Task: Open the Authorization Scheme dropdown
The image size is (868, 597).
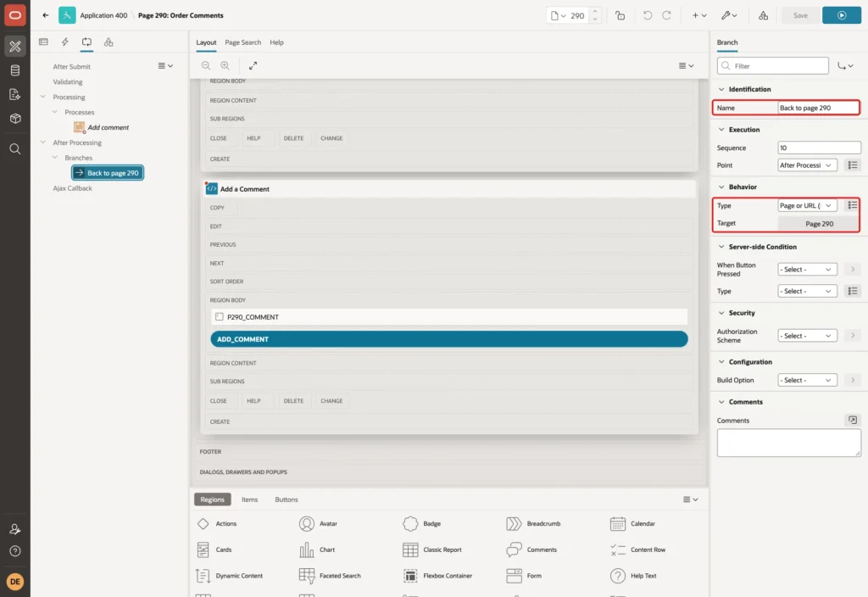Action: pos(807,336)
